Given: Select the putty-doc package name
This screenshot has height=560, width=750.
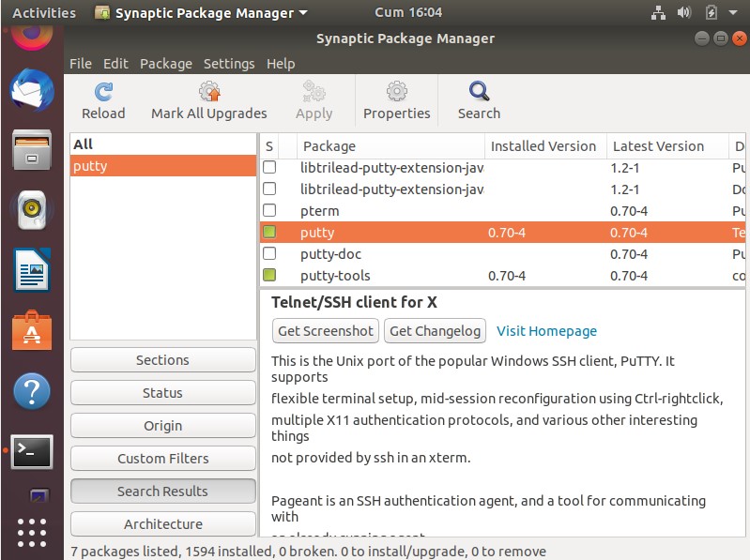Looking at the screenshot, I should 330,253.
